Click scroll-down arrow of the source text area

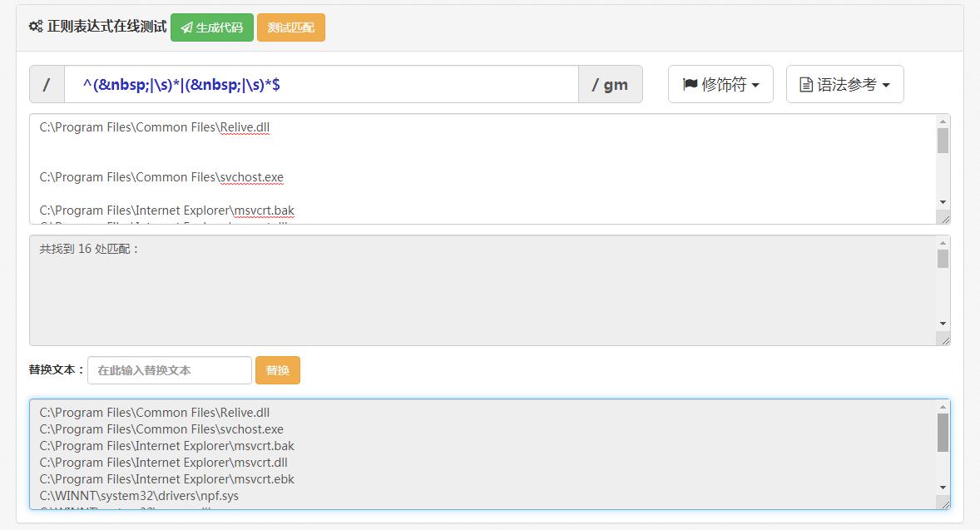click(943, 202)
